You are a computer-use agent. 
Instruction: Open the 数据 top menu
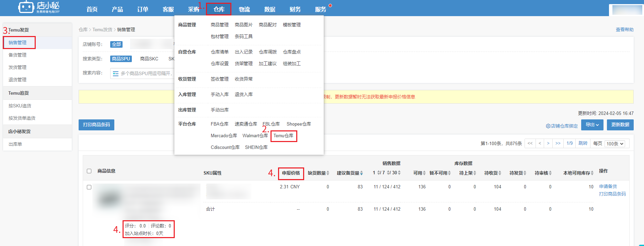tap(270, 9)
